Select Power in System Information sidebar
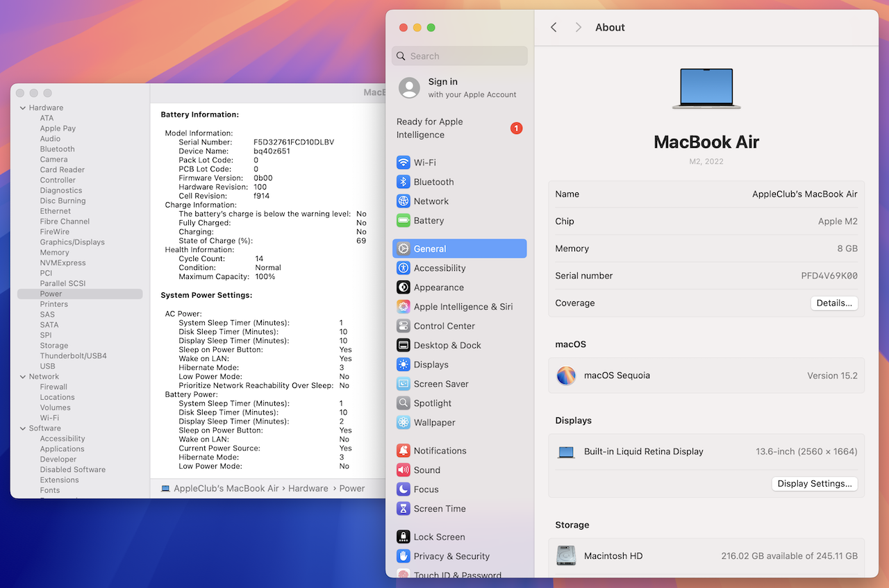Screen dimensions: 889x588 pos(80,294)
